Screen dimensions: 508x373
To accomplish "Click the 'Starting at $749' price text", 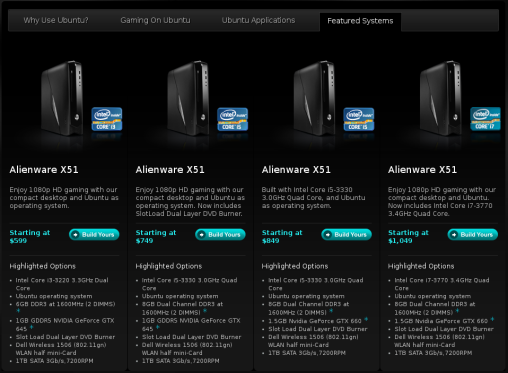I will 156,237.
